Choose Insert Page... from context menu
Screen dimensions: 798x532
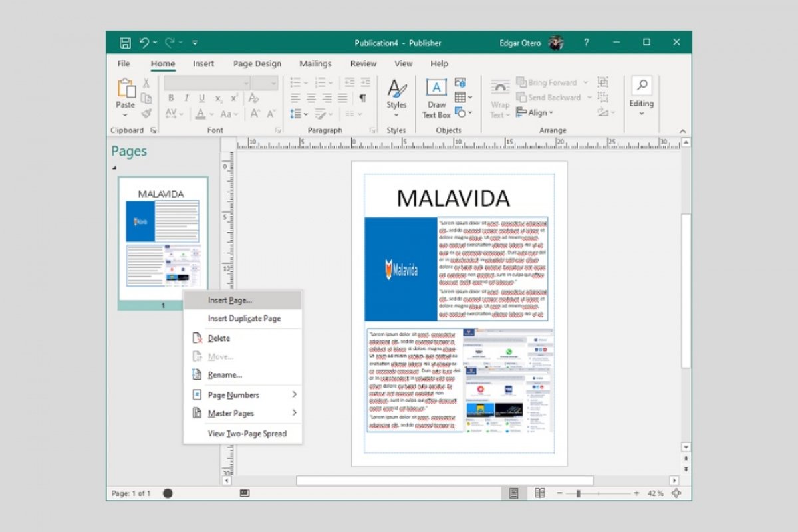(243, 301)
